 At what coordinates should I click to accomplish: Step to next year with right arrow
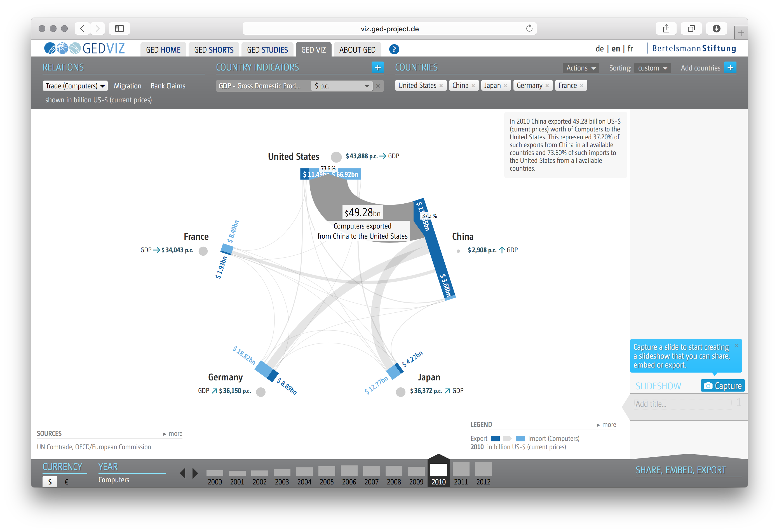click(195, 473)
